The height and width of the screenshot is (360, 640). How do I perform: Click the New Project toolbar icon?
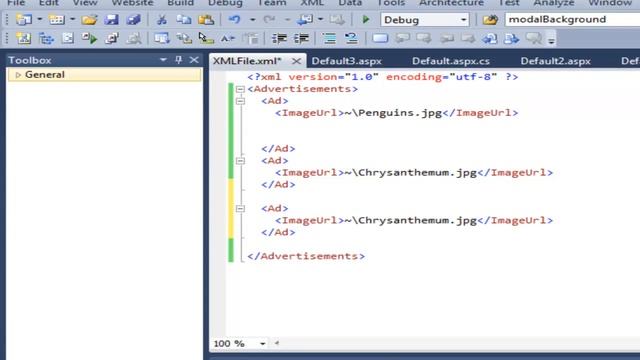pyautogui.click(x=24, y=20)
